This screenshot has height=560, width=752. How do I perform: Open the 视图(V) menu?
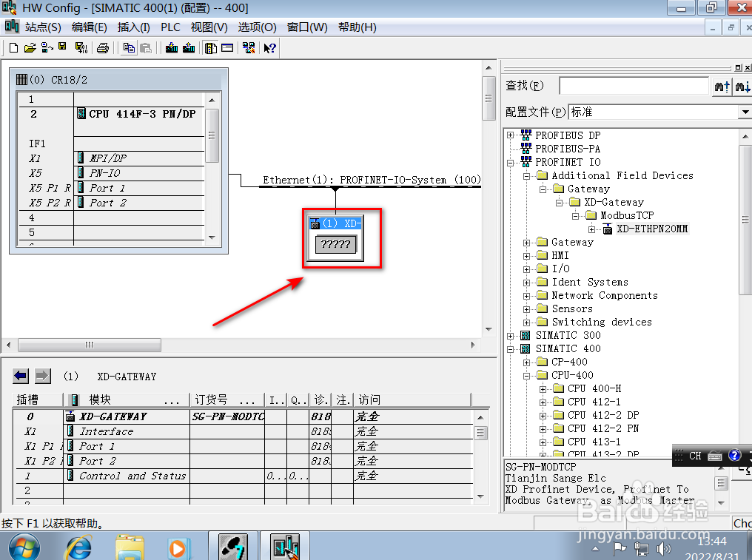point(209,27)
